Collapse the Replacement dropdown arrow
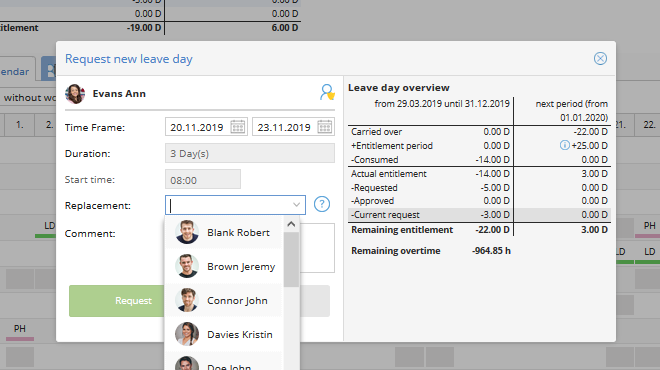 [297, 205]
